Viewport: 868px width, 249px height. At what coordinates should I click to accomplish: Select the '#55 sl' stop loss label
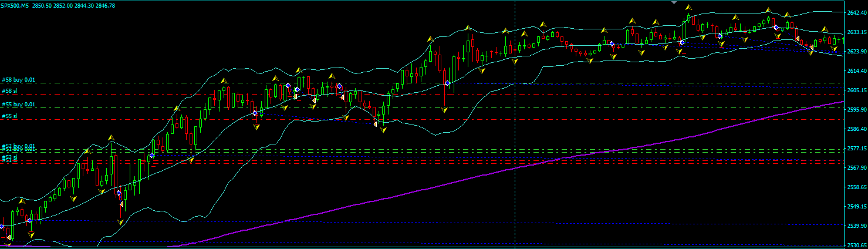click(x=10, y=116)
